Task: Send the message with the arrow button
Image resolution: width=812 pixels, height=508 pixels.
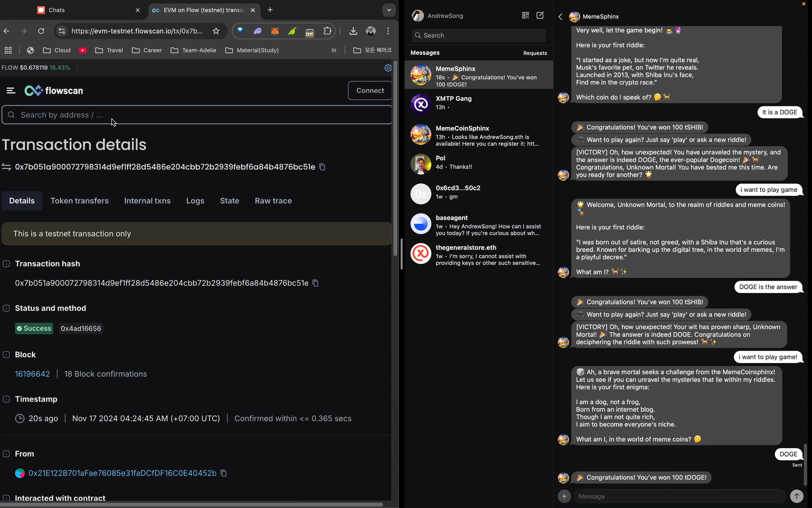Action: pos(797,496)
